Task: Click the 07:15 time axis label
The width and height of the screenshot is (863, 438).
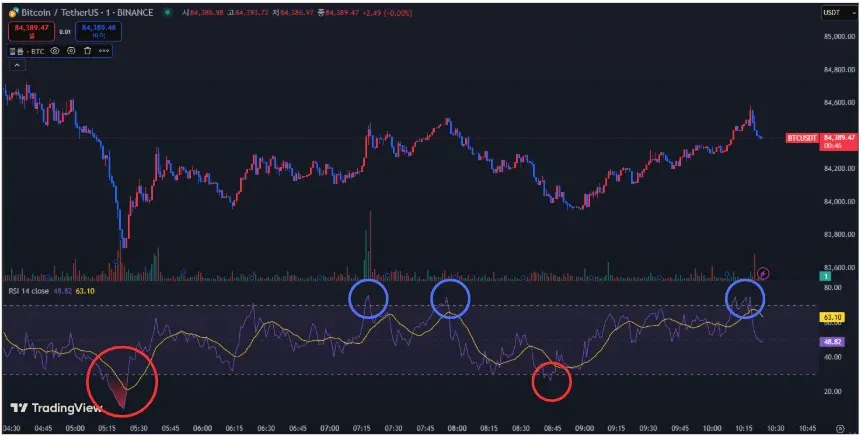Action: point(362,428)
